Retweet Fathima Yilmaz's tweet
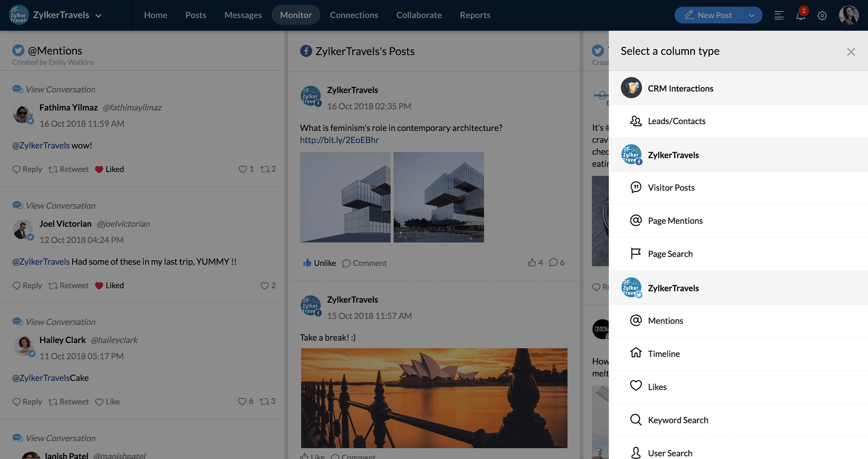This screenshot has height=459, width=868. pyautogui.click(x=69, y=169)
